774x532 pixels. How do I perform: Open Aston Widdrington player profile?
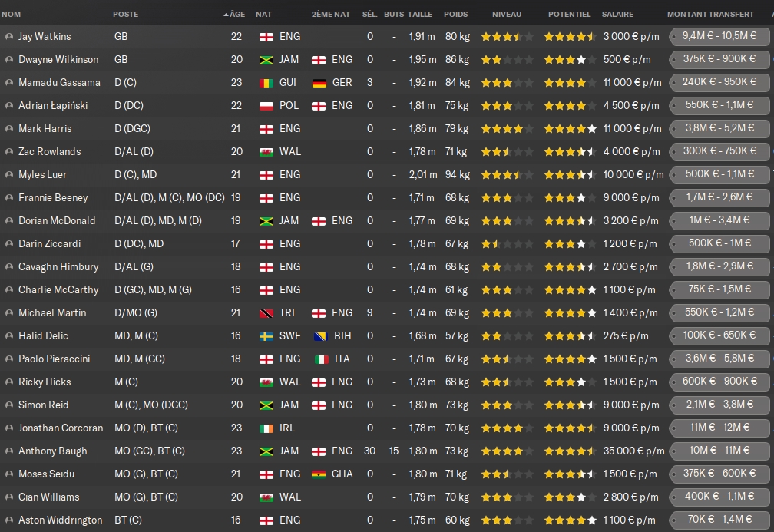(60, 520)
